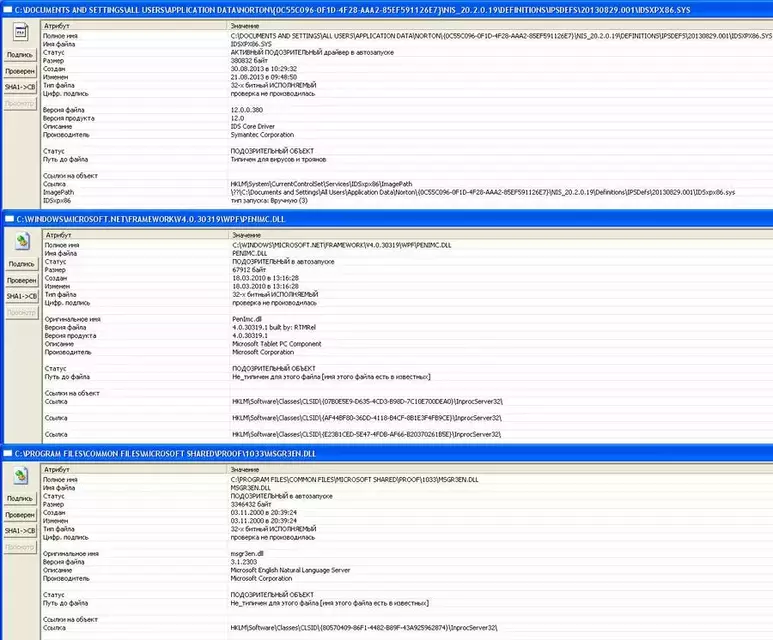Click title bar icon of PENIMC.DLL panel
773x640 pixels.
point(9,218)
